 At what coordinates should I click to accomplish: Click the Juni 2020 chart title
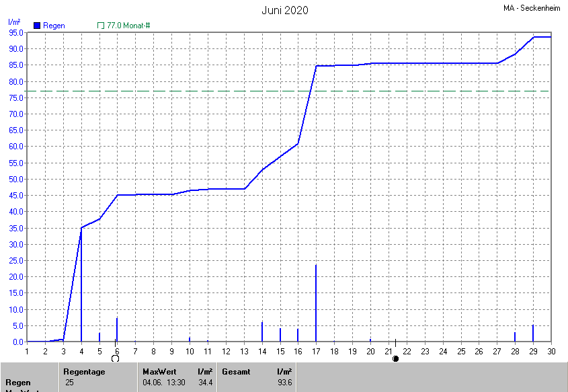point(285,10)
